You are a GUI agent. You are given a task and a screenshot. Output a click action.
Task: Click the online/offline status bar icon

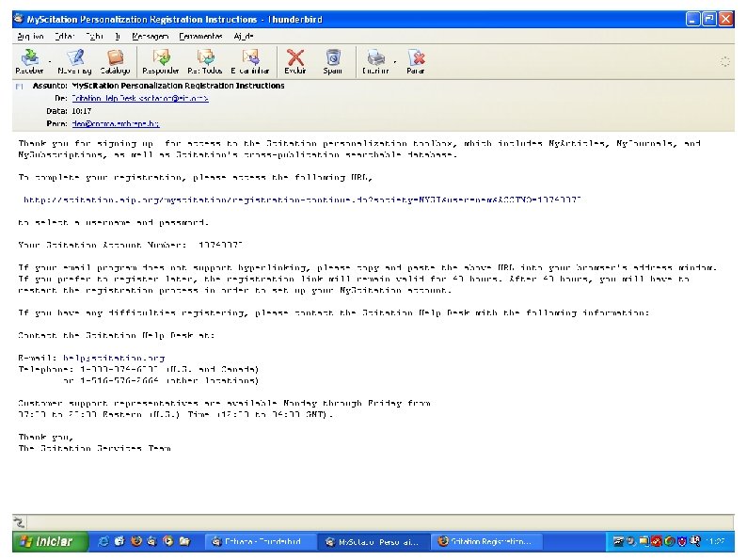tap(19, 522)
